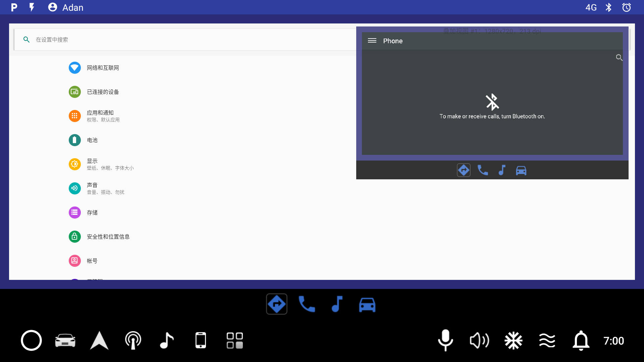
Task: Open the navigation facet icon
Action: [276, 304]
